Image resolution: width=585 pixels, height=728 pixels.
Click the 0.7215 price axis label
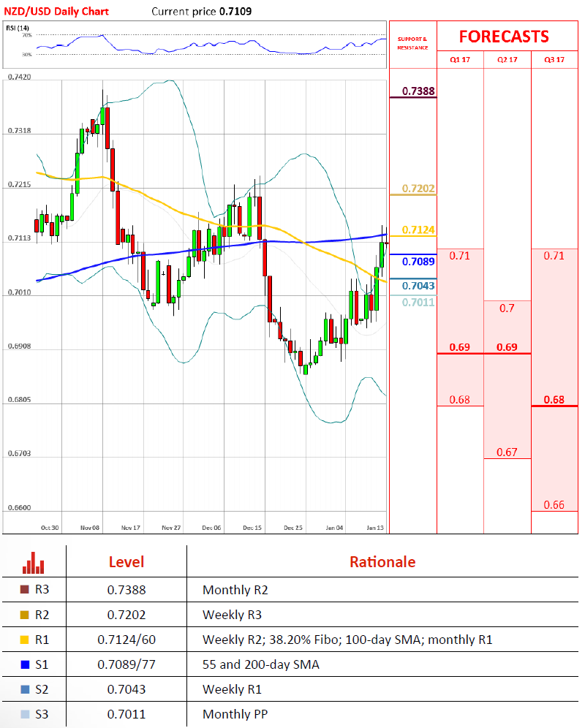point(20,185)
